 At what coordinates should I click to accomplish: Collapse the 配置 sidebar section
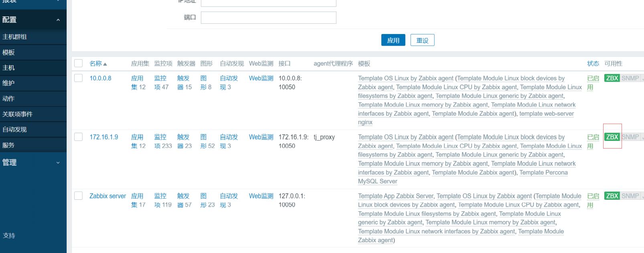(x=33, y=20)
